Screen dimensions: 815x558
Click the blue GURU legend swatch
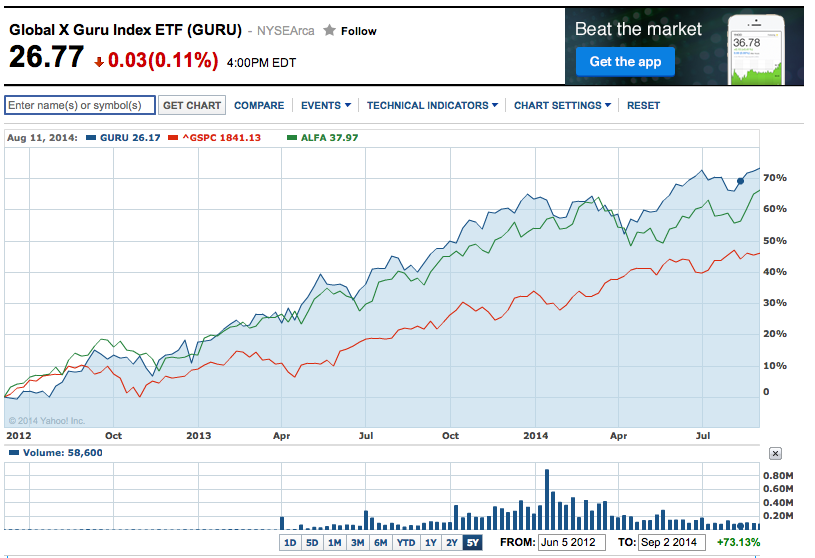(92, 137)
